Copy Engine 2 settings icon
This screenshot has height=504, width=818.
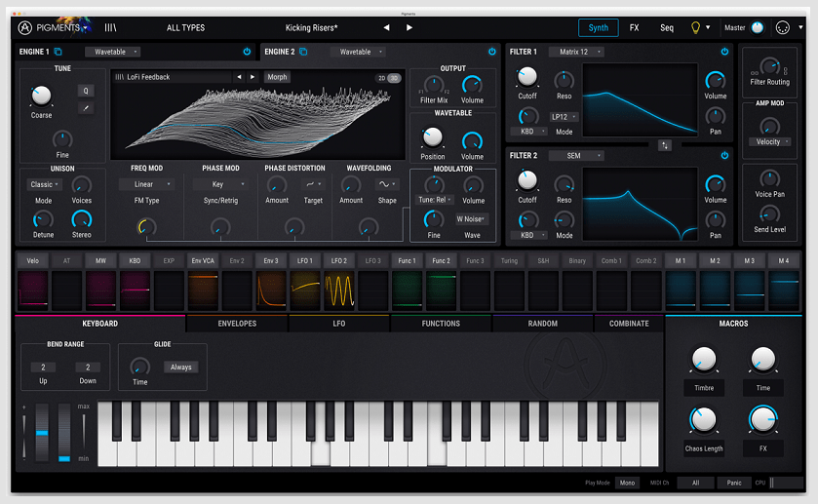click(x=303, y=52)
